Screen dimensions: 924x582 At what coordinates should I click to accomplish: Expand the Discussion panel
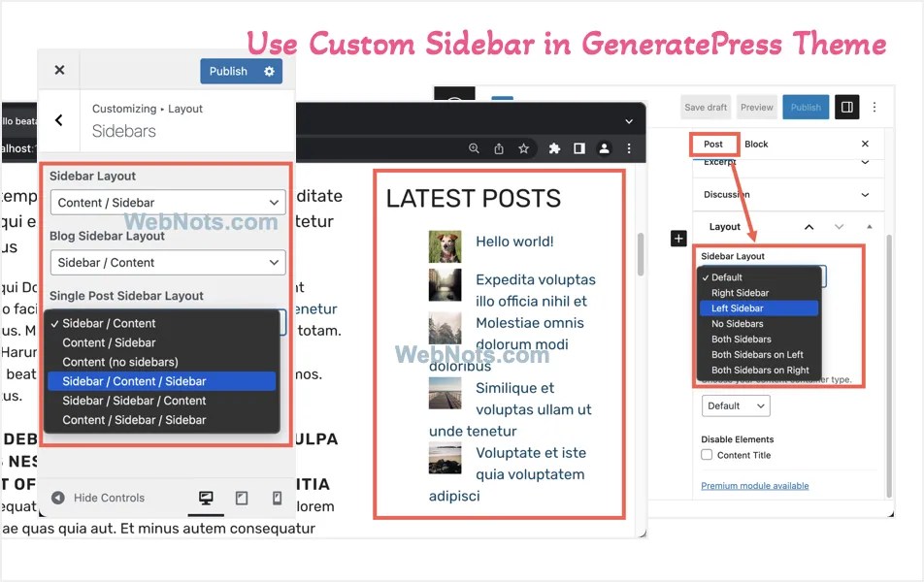pos(788,194)
